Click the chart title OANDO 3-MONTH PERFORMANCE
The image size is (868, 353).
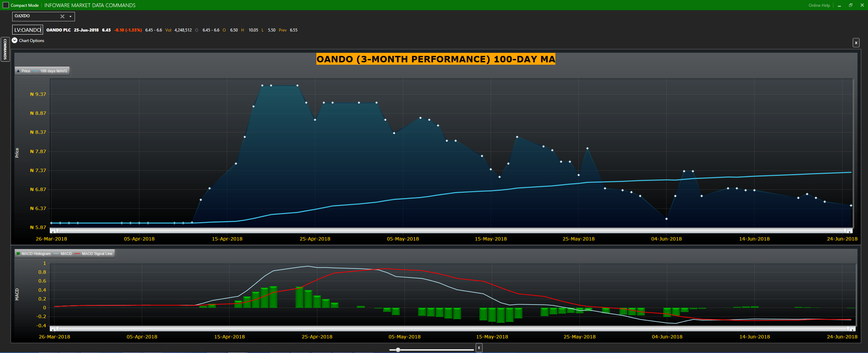tap(436, 59)
